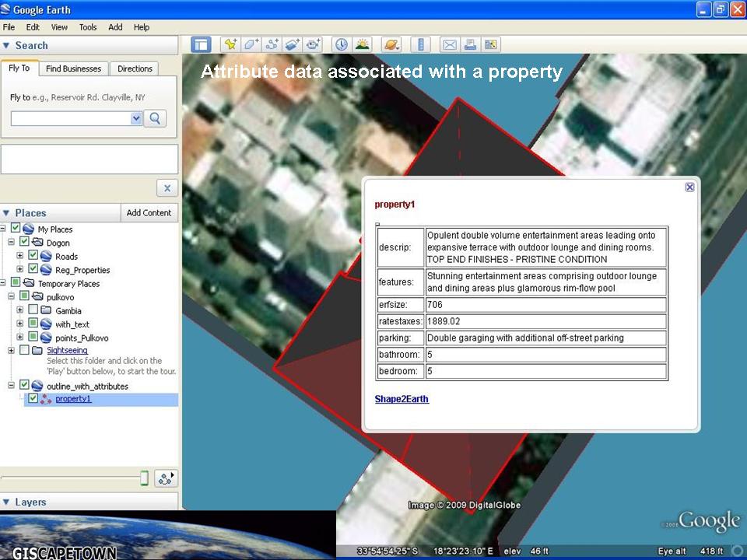747x560 pixels.
Task: Expand the Roads tree node
Action: [x=20, y=256]
